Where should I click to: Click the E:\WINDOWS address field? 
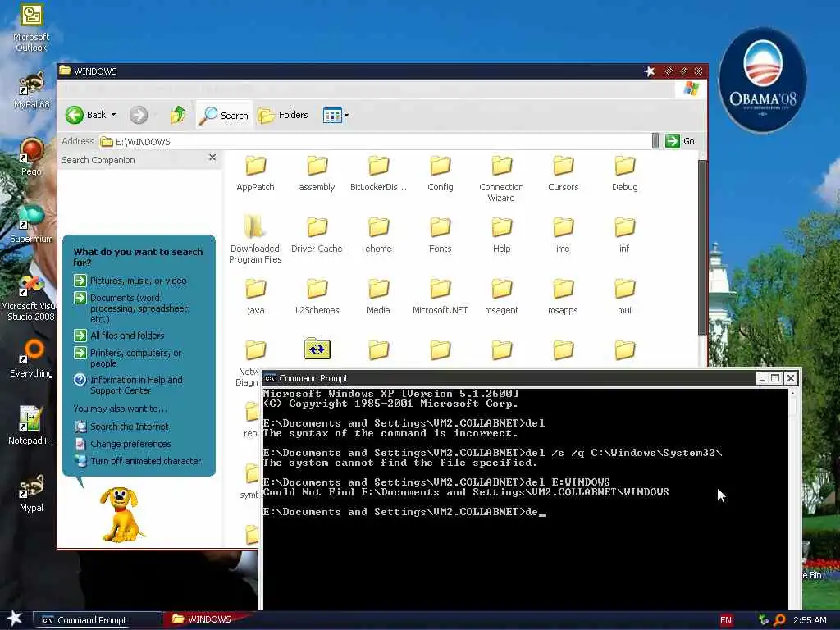click(x=375, y=141)
